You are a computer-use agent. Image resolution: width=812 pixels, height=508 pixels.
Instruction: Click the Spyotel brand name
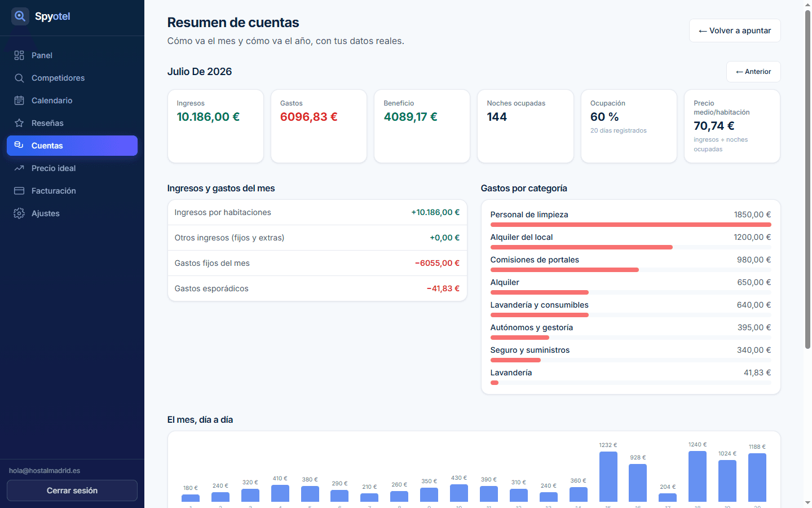(52, 16)
